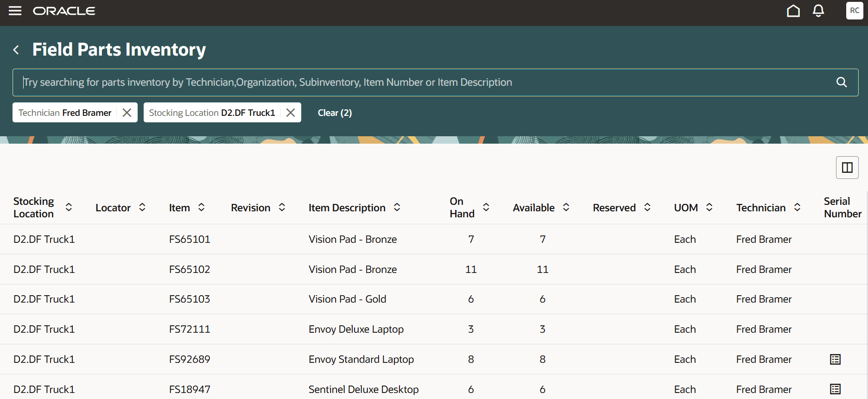Open the RC user profile avatar

tap(855, 11)
